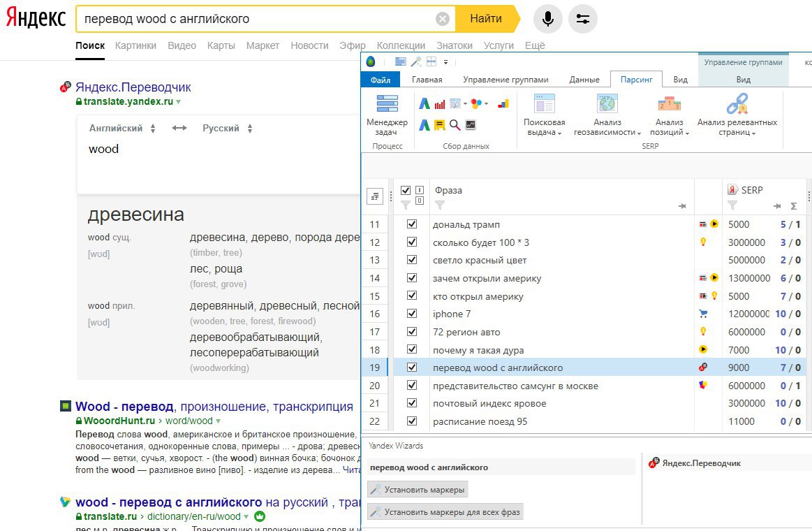
Task: Click the sigma sum icon in SERP column header
Action: pyautogui.click(x=793, y=206)
